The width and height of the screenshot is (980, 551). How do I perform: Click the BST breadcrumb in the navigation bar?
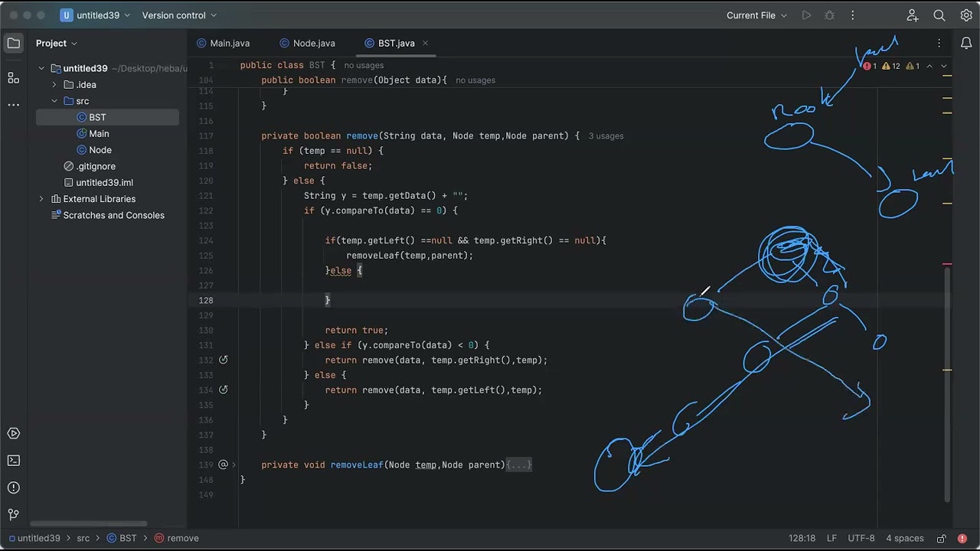[122, 538]
